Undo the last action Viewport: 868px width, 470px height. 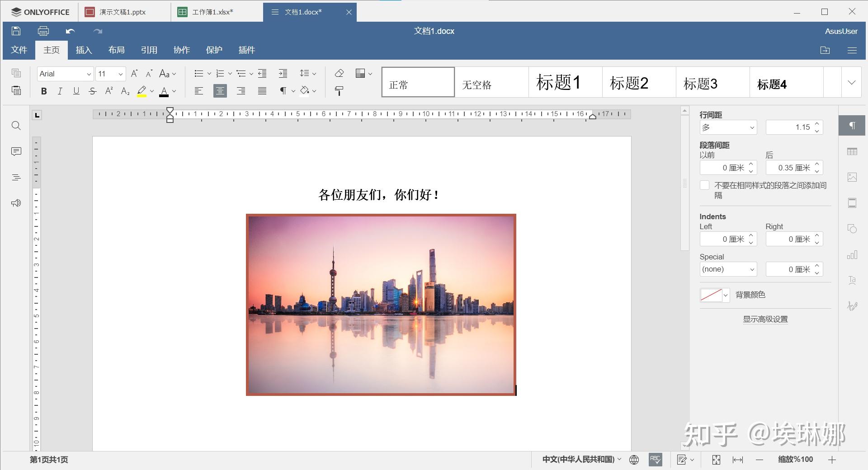(x=70, y=31)
